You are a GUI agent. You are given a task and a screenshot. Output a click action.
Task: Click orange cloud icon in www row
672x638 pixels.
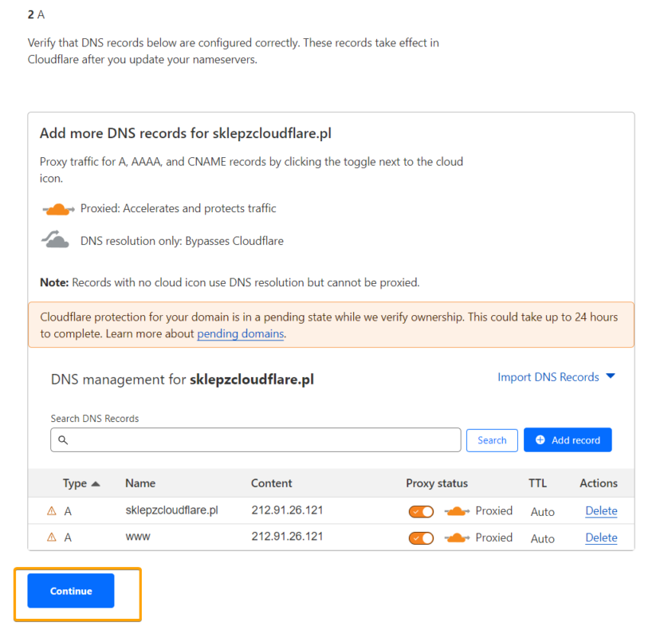point(457,538)
